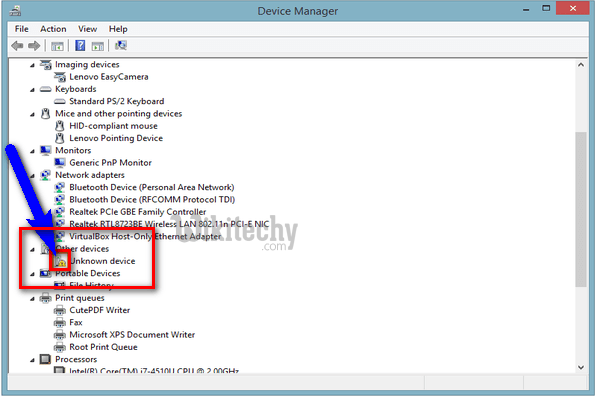Open the View menu
The height and width of the screenshot is (396, 595).
click(87, 29)
